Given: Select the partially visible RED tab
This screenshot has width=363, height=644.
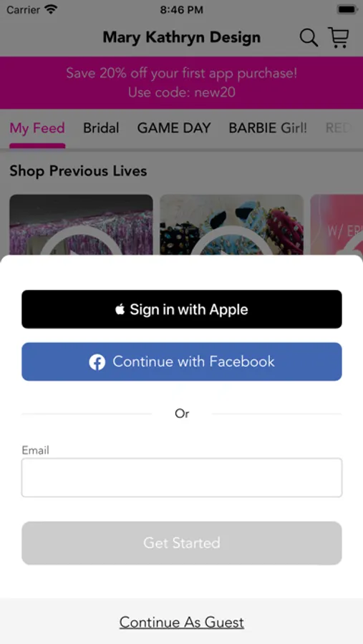Looking at the screenshot, I should [338, 128].
